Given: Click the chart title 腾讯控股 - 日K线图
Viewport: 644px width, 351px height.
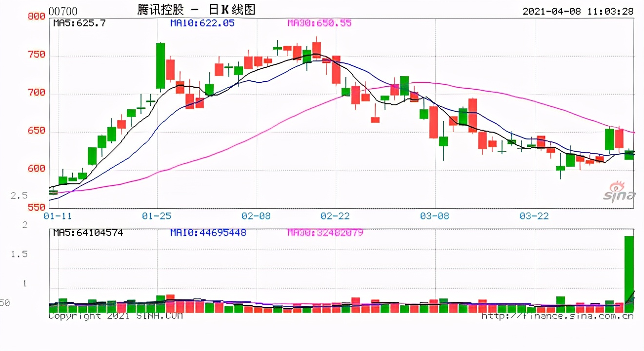Looking at the screenshot, I should click(196, 9).
